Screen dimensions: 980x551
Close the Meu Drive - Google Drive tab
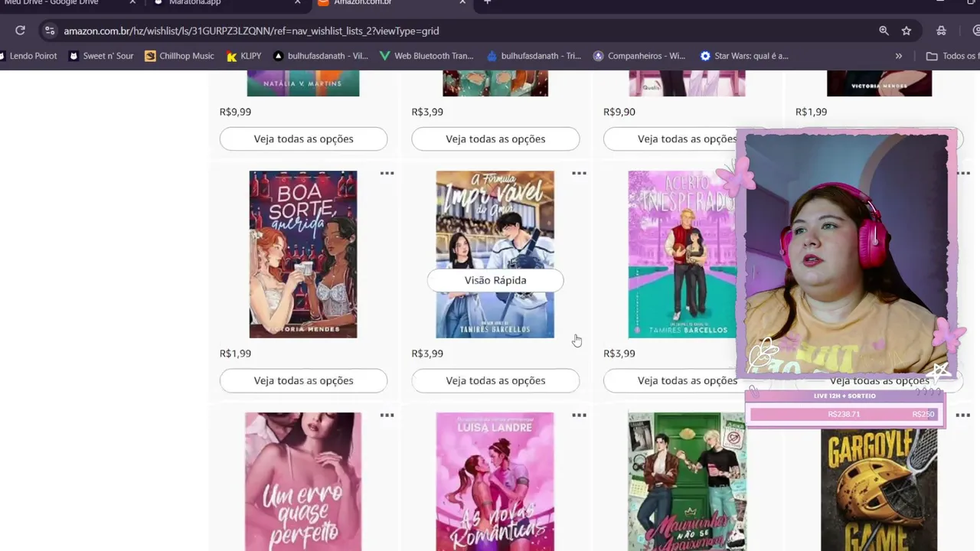pyautogui.click(x=132, y=2)
